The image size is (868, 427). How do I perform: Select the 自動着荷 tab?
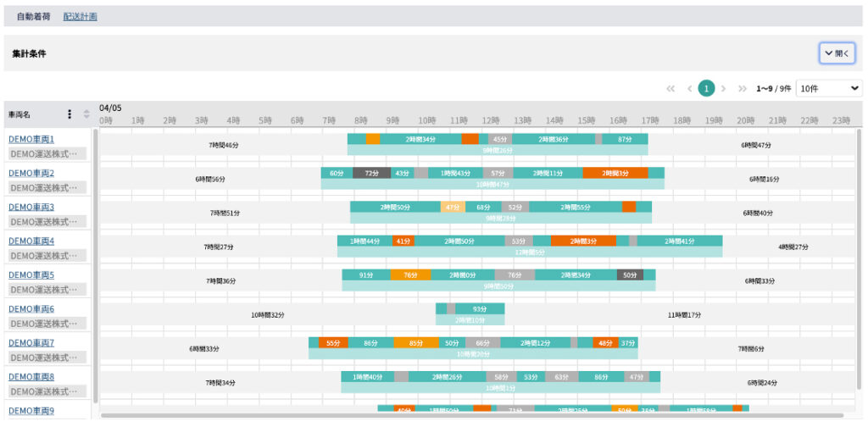point(33,16)
